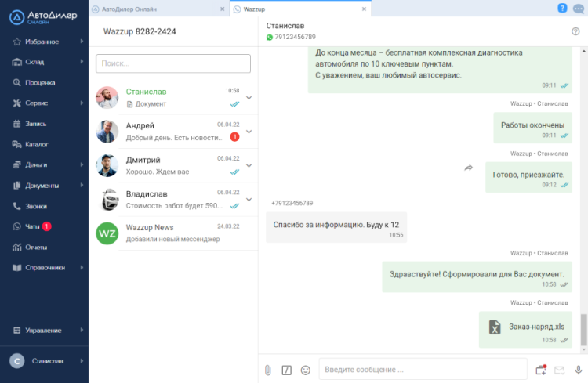Click the Поиск search field
588x383 pixels.
pyautogui.click(x=173, y=63)
